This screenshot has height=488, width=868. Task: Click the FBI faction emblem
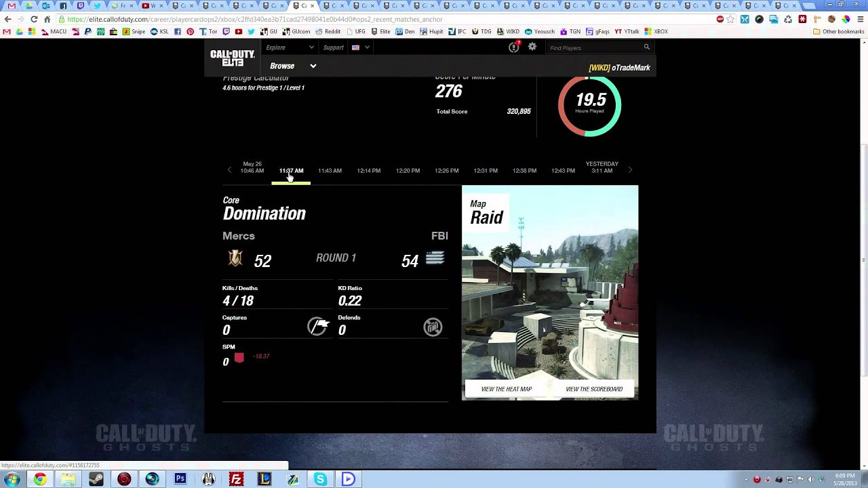tap(435, 258)
